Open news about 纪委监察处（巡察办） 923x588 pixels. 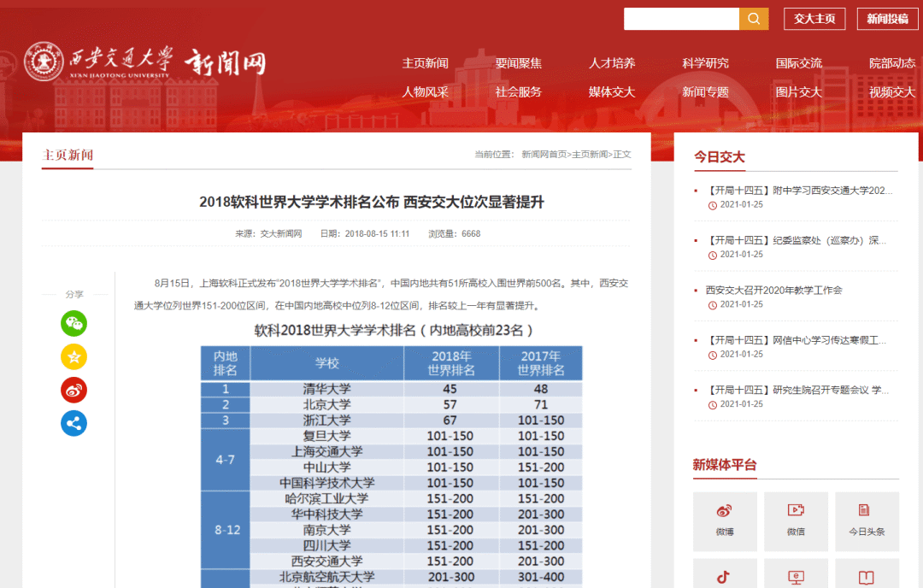796,240
